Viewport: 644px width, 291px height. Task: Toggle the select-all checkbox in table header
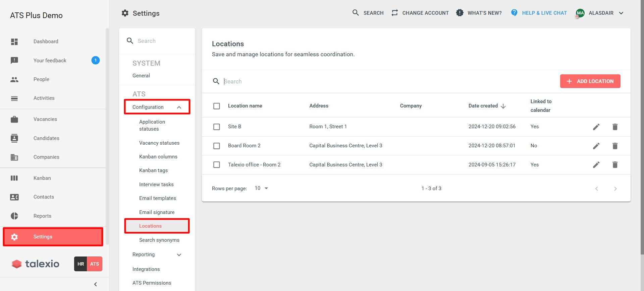217,106
